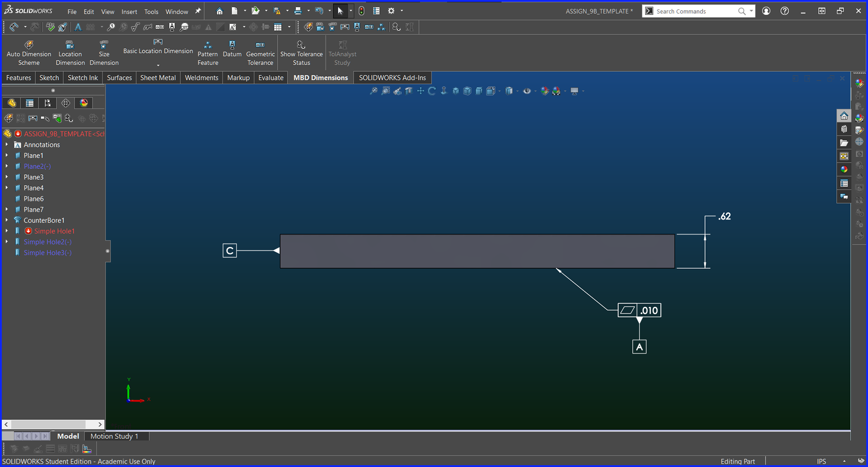868x467 pixels.
Task: Click the Pattern Feature tool
Action: [208, 53]
